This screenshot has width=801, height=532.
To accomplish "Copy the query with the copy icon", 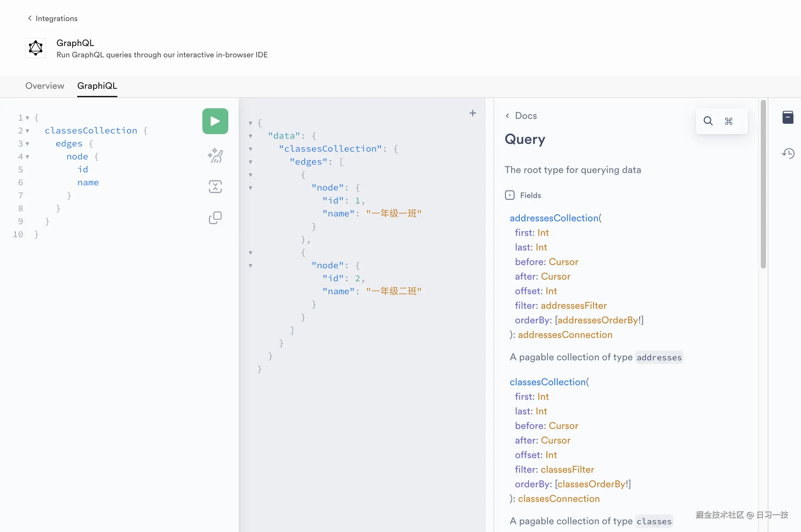I will click(215, 217).
